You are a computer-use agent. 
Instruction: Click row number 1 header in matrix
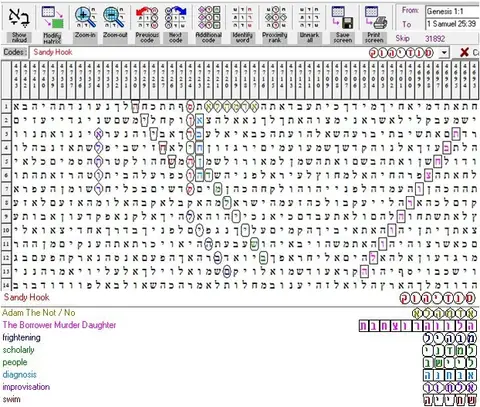(6, 107)
